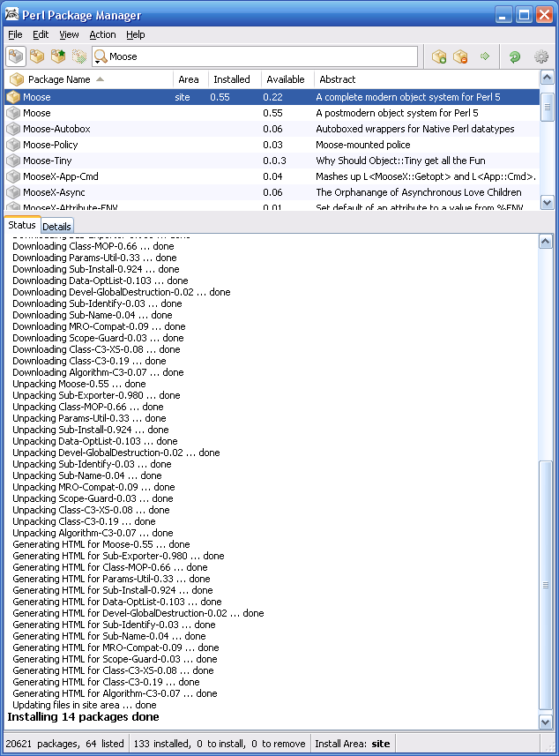
Task: Open the View menu
Action: coord(69,34)
